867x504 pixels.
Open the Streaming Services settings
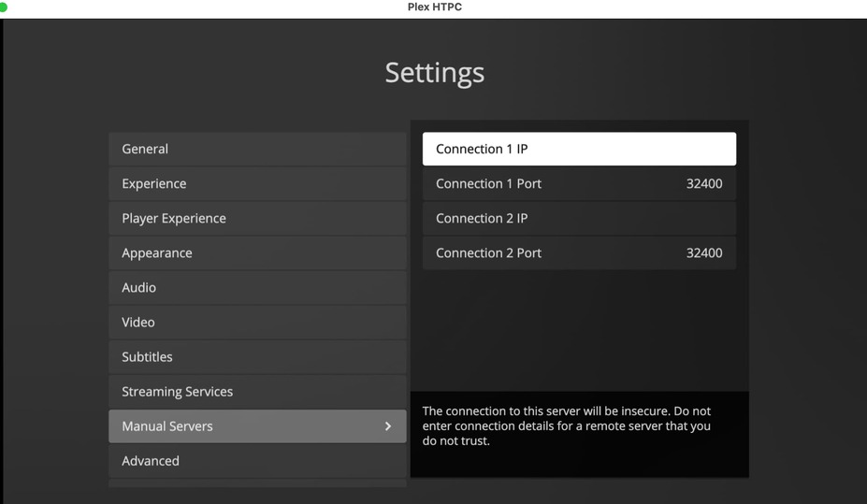(257, 391)
